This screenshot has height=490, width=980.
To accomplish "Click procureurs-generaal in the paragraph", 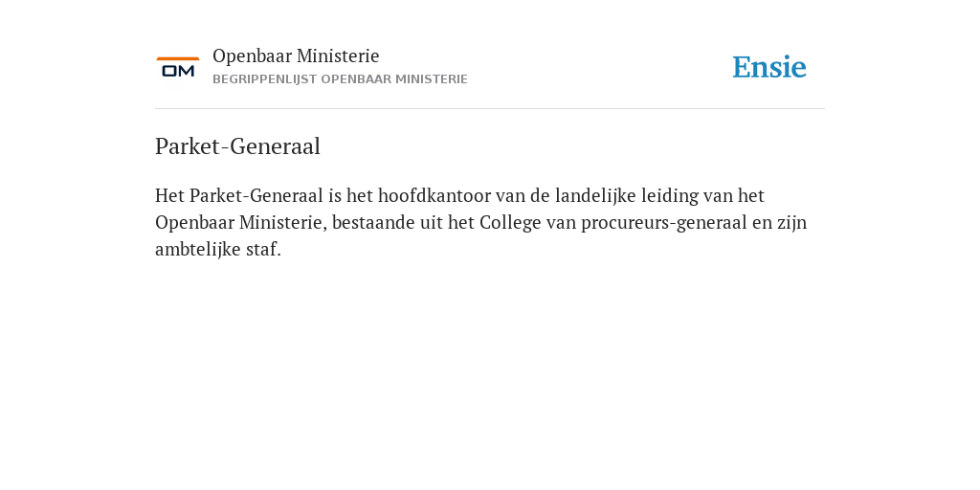I will pos(664,223).
